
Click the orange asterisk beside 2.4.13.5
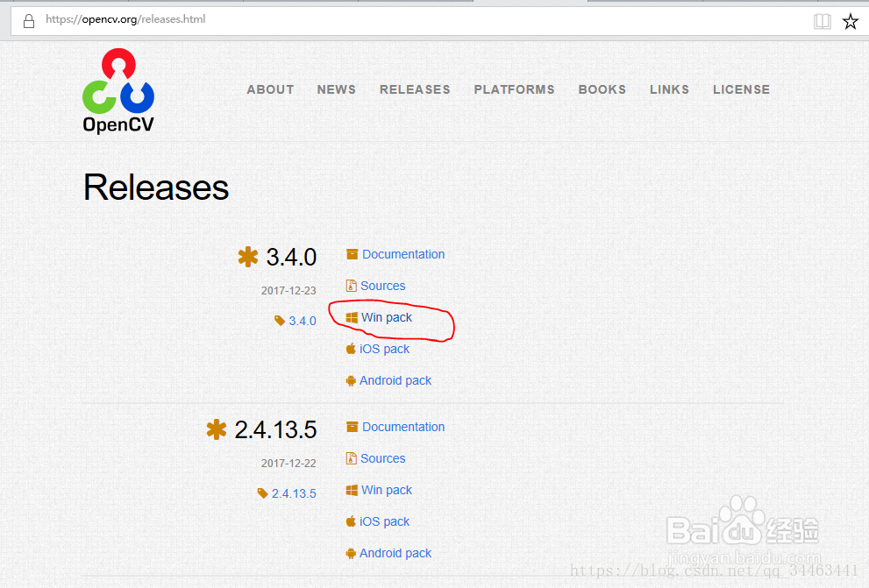click(x=216, y=429)
